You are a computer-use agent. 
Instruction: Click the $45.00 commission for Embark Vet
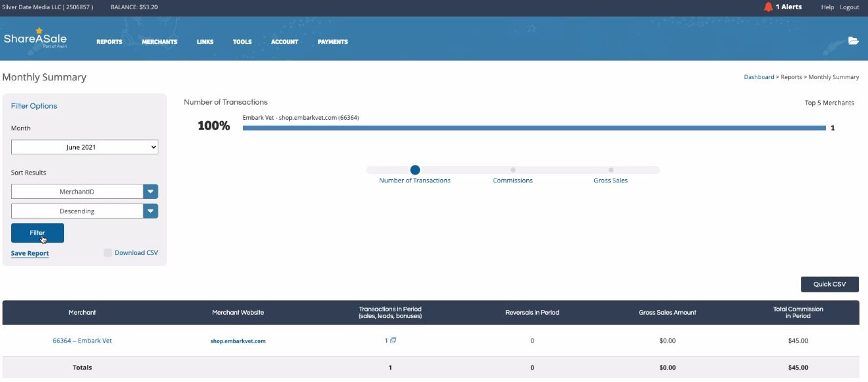click(798, 341)
